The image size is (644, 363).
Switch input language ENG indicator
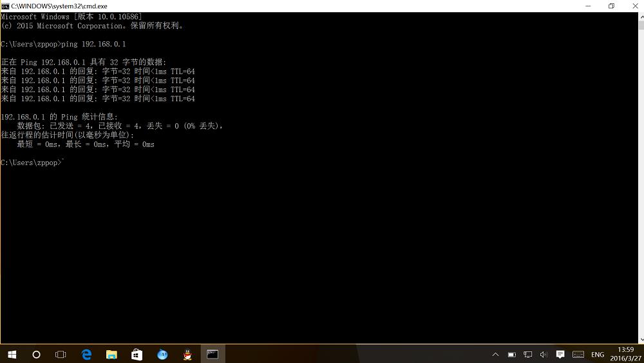click(x=598, y=355)
